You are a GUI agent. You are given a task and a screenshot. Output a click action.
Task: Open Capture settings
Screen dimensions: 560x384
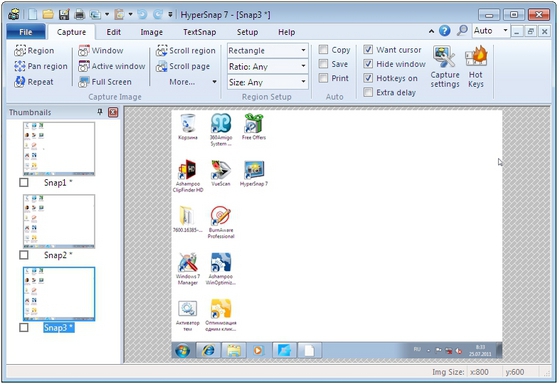[445, 67]
